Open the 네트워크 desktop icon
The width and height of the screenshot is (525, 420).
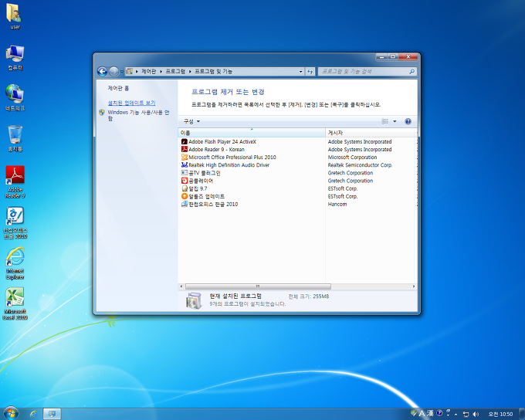click(15, 97)
